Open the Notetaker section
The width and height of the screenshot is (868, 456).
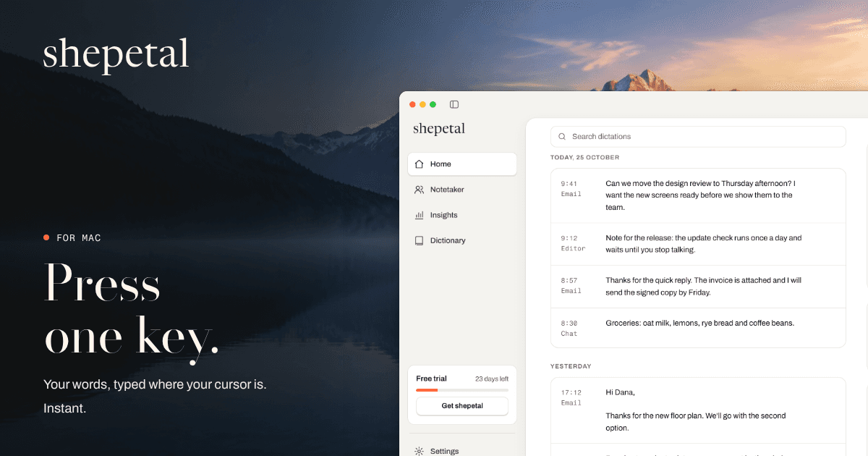462,190
